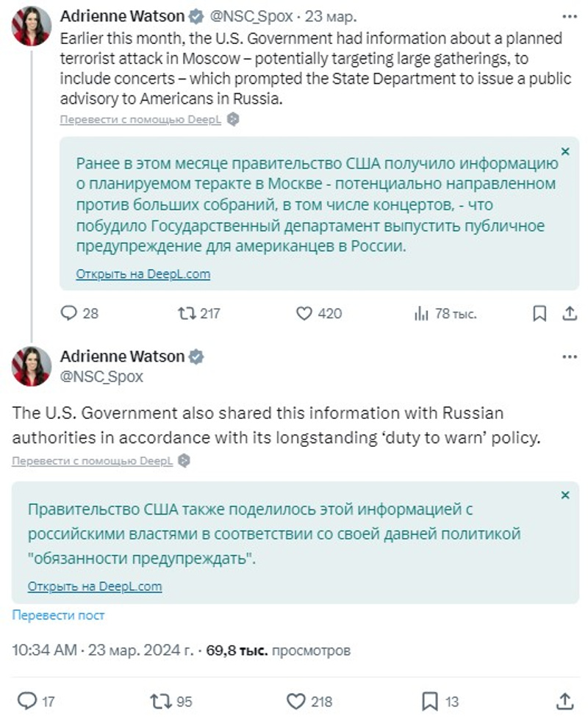Like the second tweet with 218 likes
Screen dimensions: 588x724
pos(295,701)
